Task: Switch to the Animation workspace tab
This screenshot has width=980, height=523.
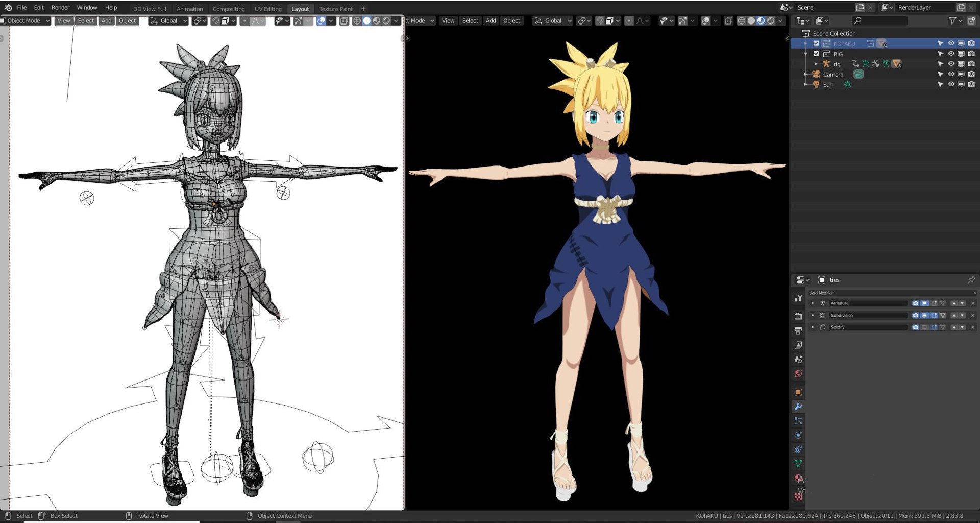Action: [189, 9]
